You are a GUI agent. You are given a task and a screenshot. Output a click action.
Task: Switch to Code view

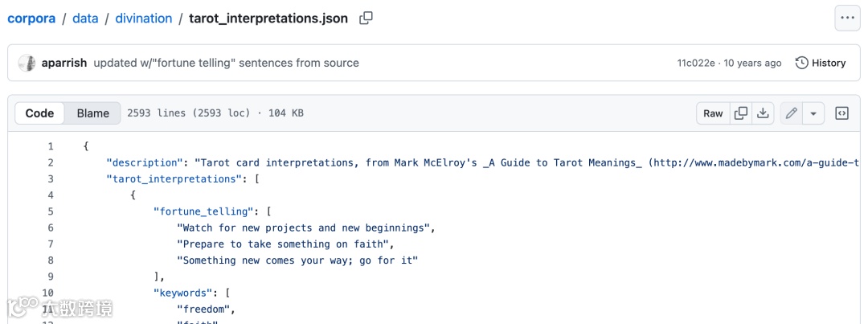click(x=39, y=113)
